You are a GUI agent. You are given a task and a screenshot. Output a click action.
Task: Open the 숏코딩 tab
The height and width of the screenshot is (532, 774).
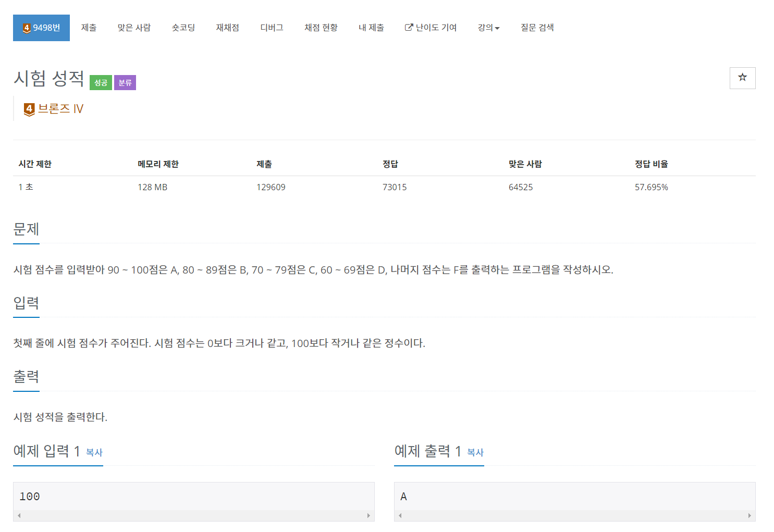pyautogui.click(x=183, y=28)
